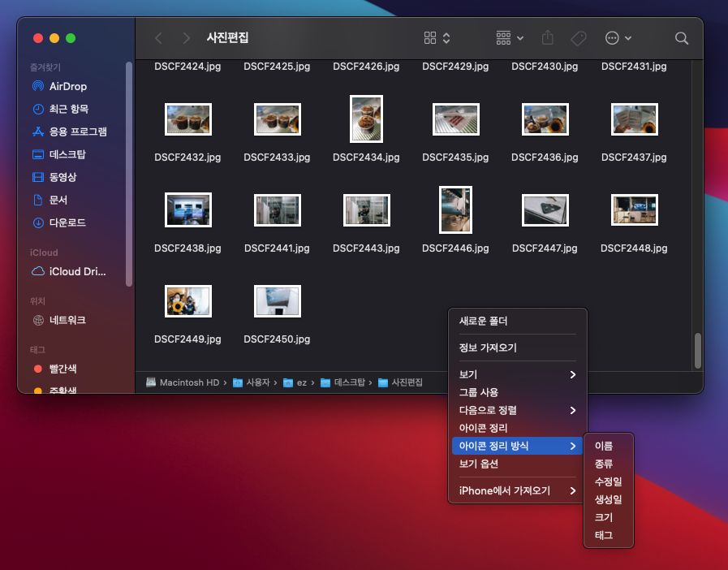Select the DSCF2437.jpg thumbnail
Screen dimensions: 728x570
coord(634,119)
